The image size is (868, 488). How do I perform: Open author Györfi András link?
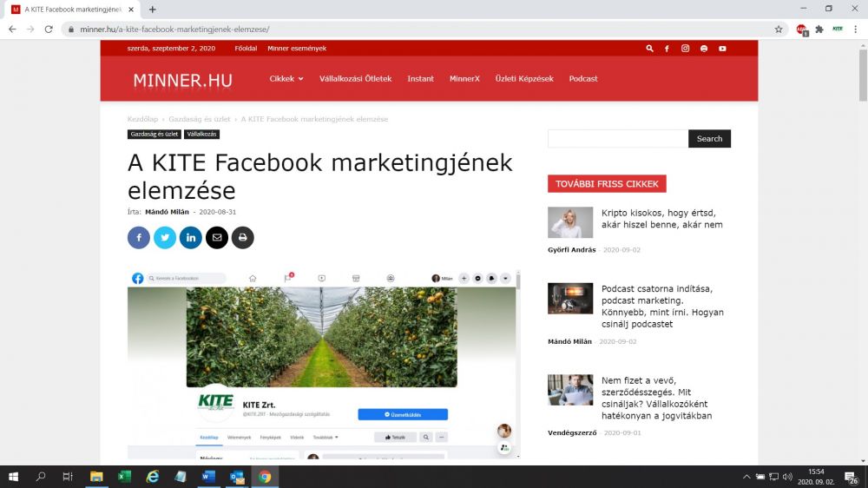[x=571, y=250]
